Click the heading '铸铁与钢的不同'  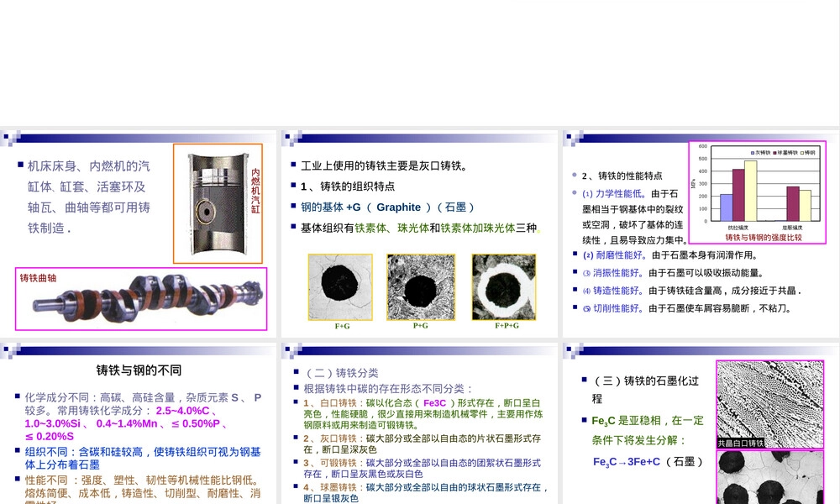139,370
